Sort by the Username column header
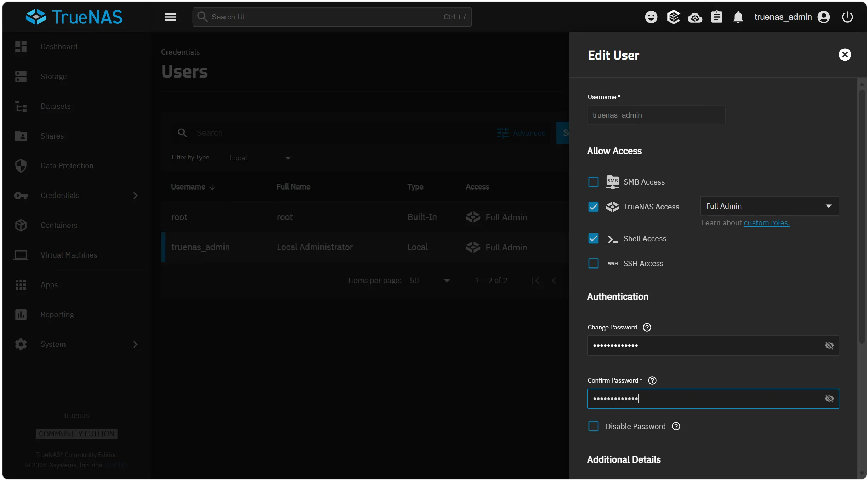 193,187
